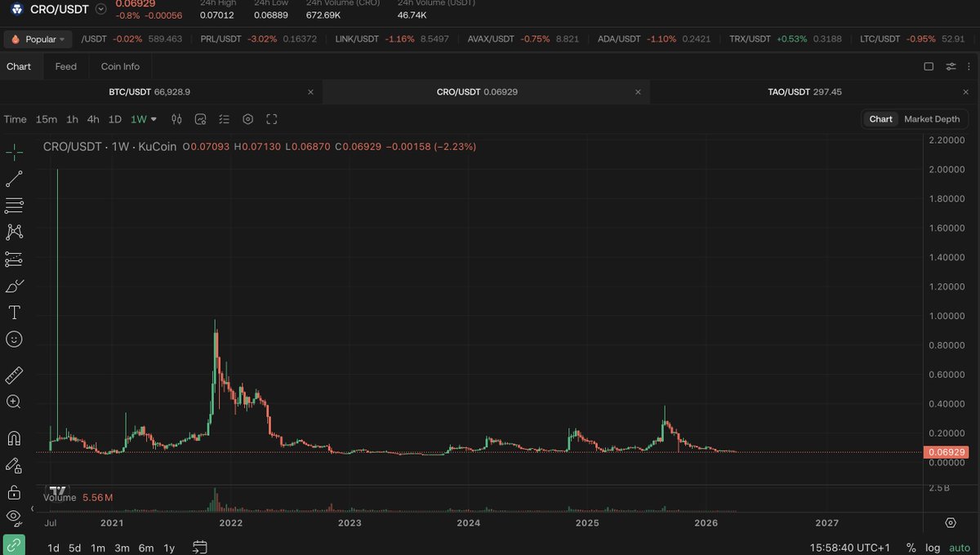The height and width of the screenshot is (555, 980).
Task: Open the price scale settings gear
Action: point(951,522)
